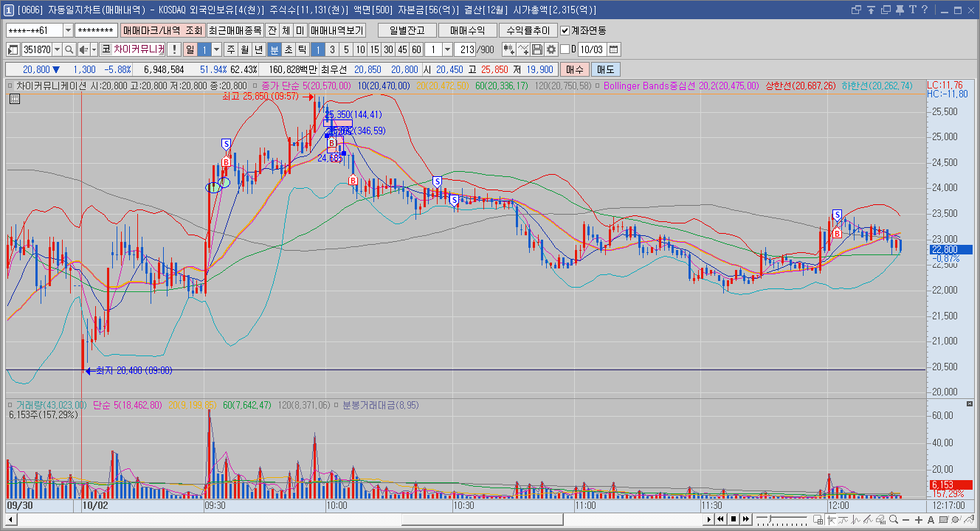Click the 매매마크/내역 조회 button
The width and height of the screenshot is (980, 531).
tap(162, 30)
